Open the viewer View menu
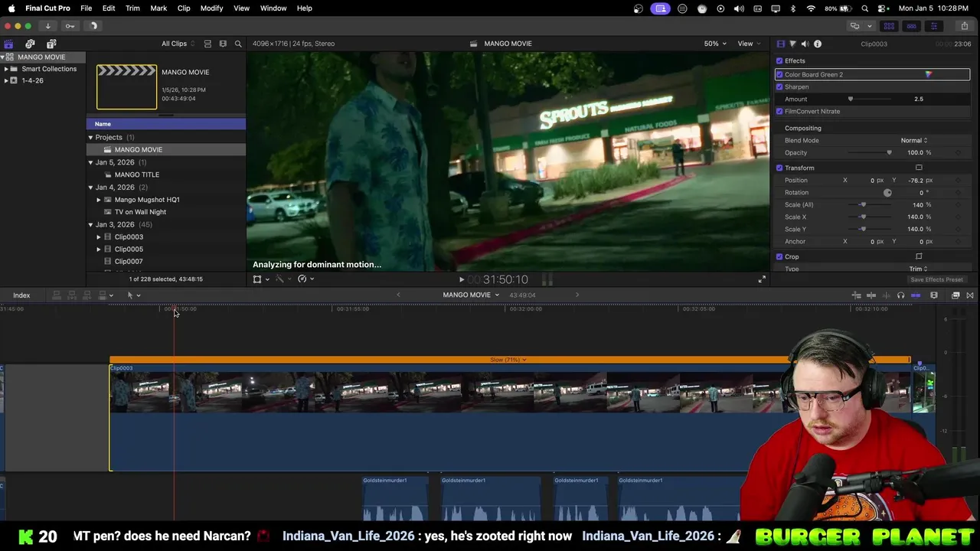980x551 pixels. [748, 44]
